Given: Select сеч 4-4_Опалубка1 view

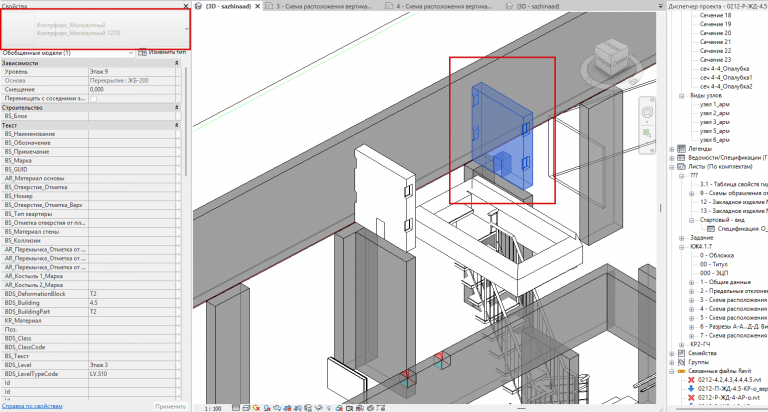Looking at the screenshot, I should (726, 77).
